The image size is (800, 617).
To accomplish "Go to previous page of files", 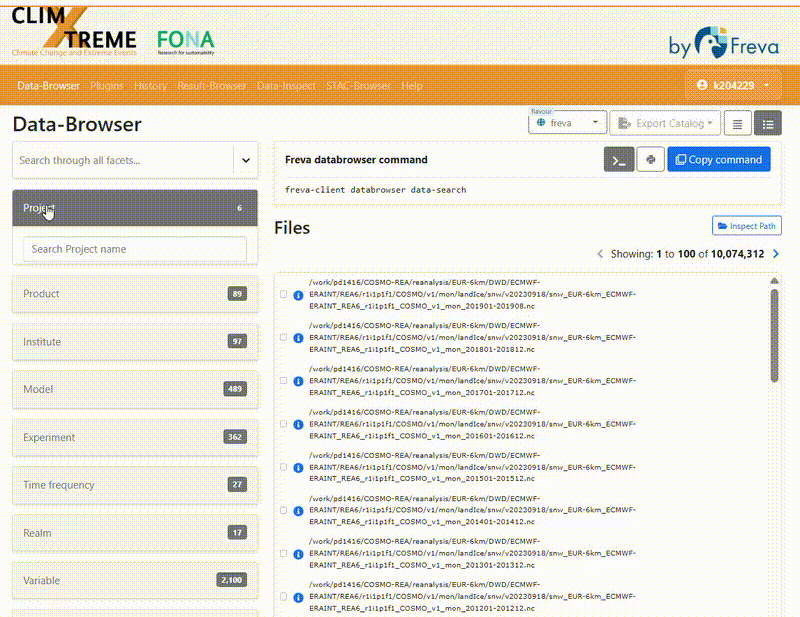I will click(600, 254).
